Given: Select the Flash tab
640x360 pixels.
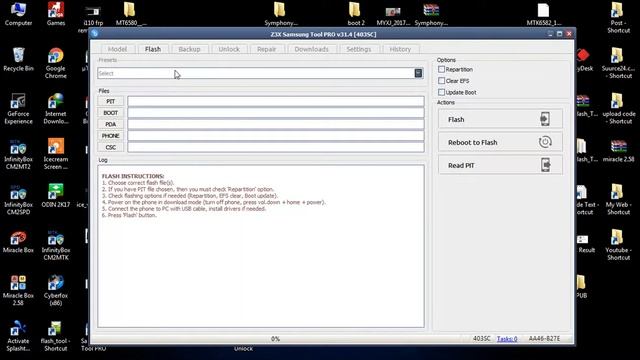Looking at the screenshot, I should 153,49.
